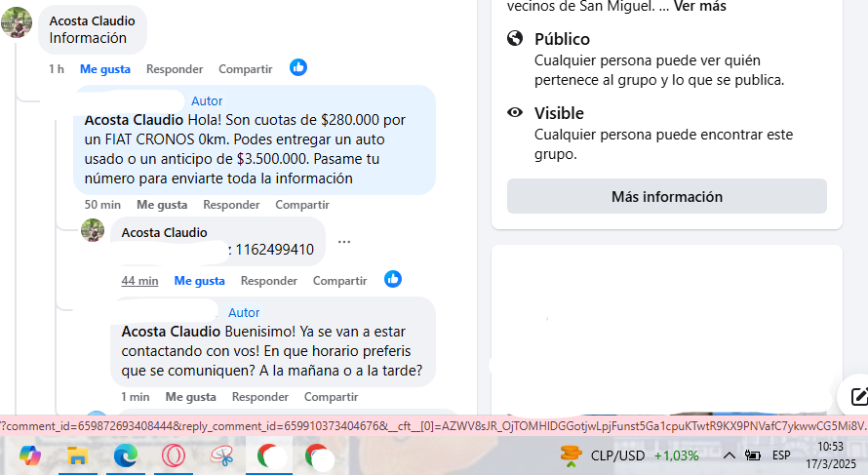Screen dimensions: 868x475
Task: Toggle 'Me gusta' on the 'Información' comment
Action: click(105, 69)
